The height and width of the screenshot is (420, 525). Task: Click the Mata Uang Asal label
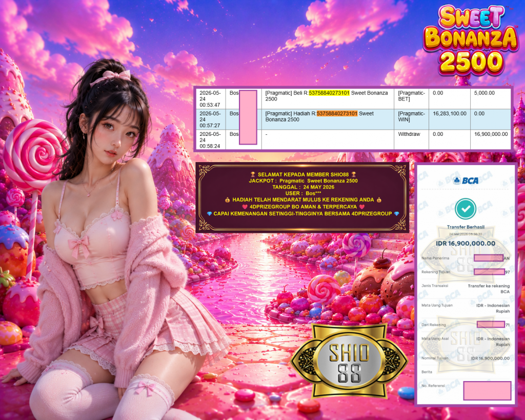[x=435, y=338]
